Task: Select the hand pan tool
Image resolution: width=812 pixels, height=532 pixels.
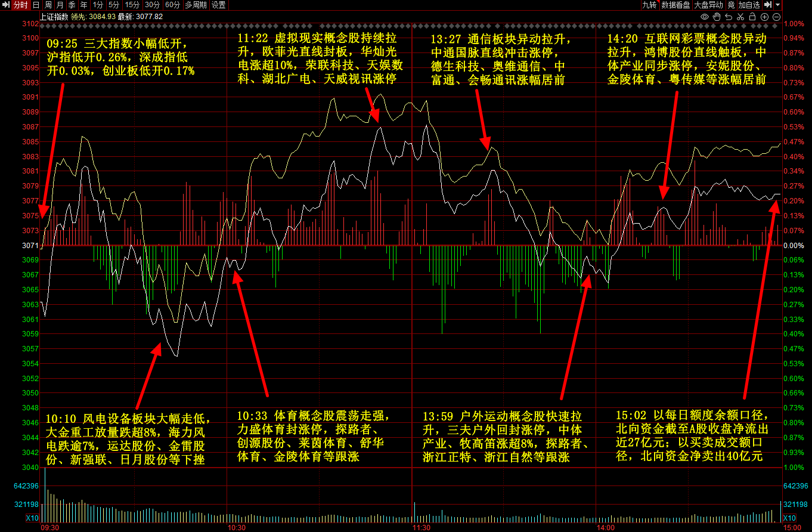Action: point(717,17)
